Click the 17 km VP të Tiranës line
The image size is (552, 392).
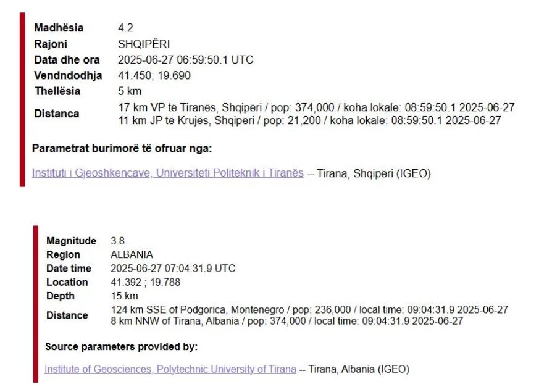(x=317, y=107)
